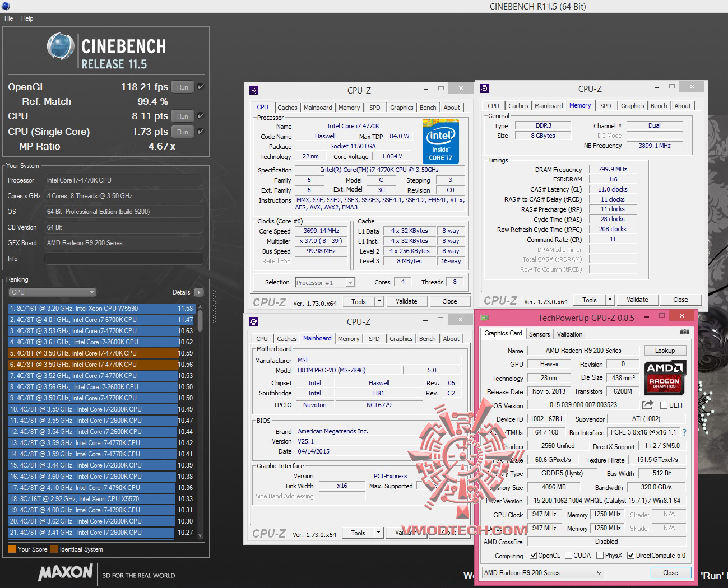Click the CINEBENCH app icon in title bar
Viewport: 728px width, 588px height.
tap(5, 6)
